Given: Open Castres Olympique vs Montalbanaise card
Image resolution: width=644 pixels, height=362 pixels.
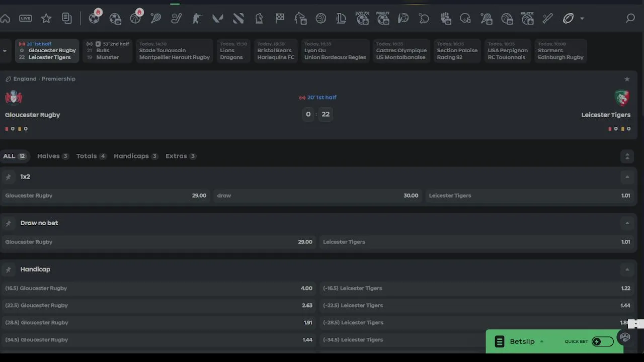Looking at the screenshot, I should click(x=401, y=51).
